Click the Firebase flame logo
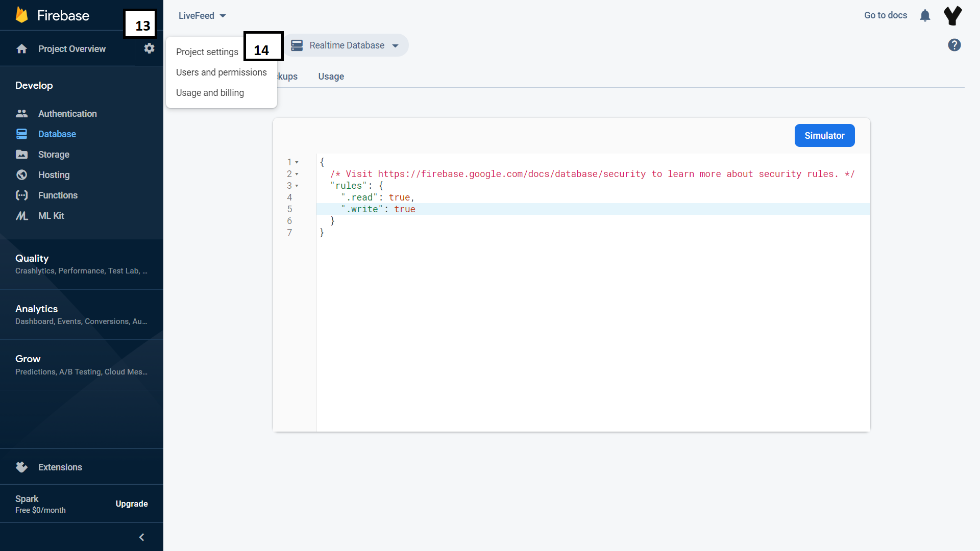 pos(21,15)
